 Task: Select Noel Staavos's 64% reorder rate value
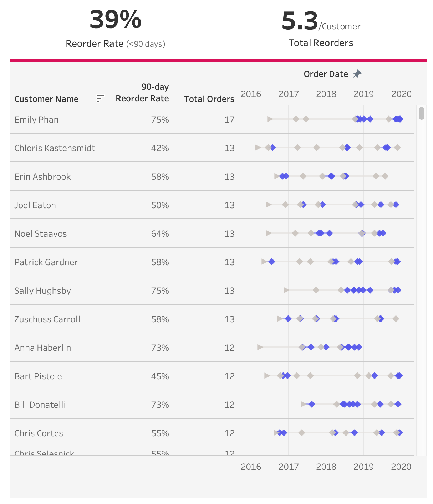click(160, 233)
